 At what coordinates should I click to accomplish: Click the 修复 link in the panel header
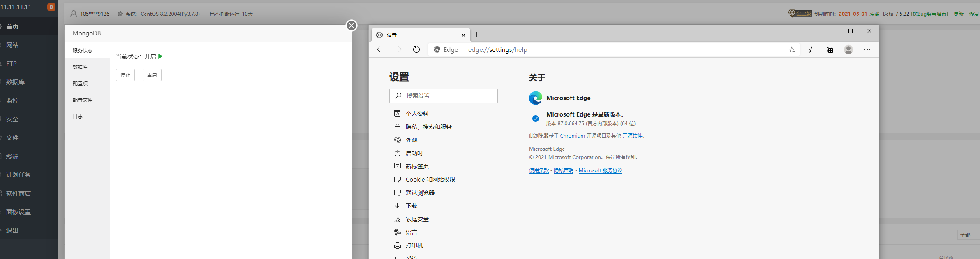pos(974,14)
